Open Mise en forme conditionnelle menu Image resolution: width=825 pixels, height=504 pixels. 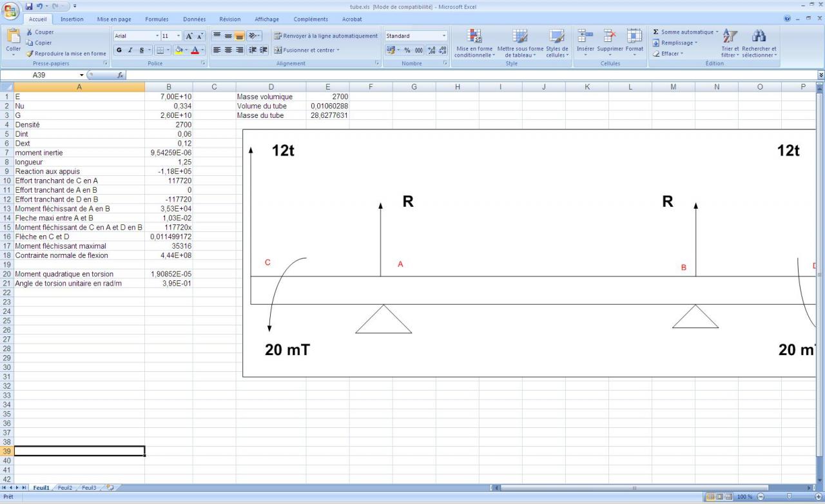point(474,43)
